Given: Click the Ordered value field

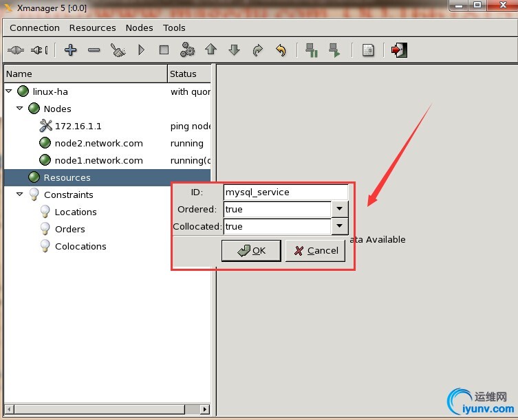Looking at the screenshot, I should (x=277, y=209).
